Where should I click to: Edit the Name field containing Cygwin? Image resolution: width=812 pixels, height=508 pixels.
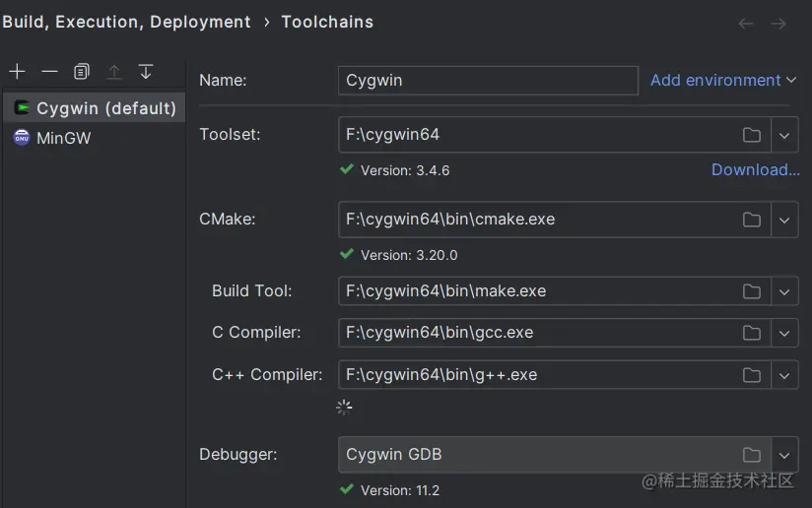(x=488, y=80)
